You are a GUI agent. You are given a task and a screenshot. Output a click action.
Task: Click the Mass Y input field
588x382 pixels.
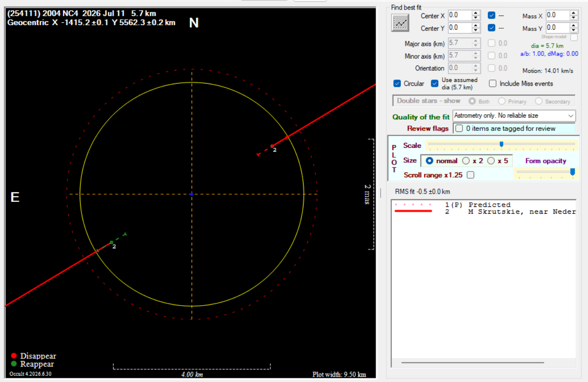point(558,28)
